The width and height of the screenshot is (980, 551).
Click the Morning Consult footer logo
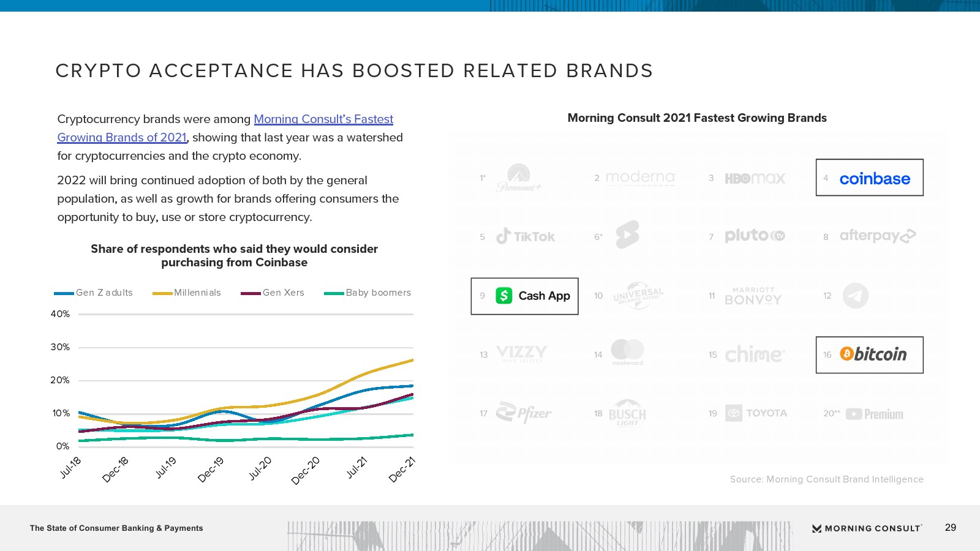tap(867, 528)
